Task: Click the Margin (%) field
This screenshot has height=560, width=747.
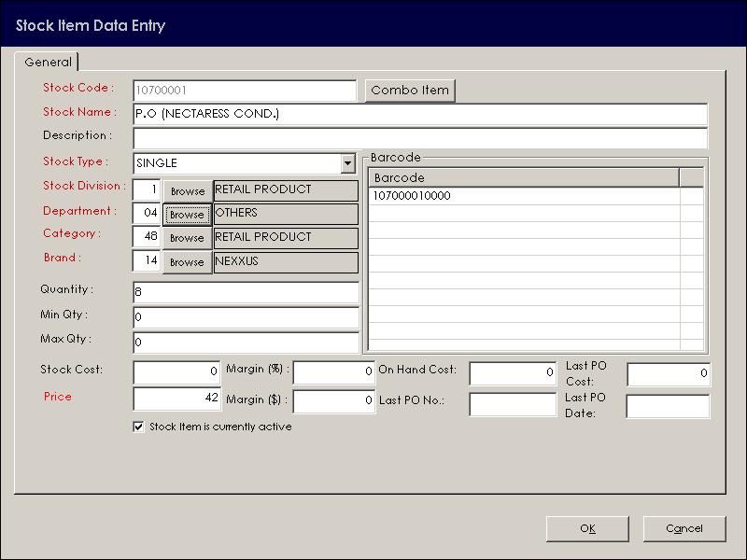Action: (x=334, y=371)
